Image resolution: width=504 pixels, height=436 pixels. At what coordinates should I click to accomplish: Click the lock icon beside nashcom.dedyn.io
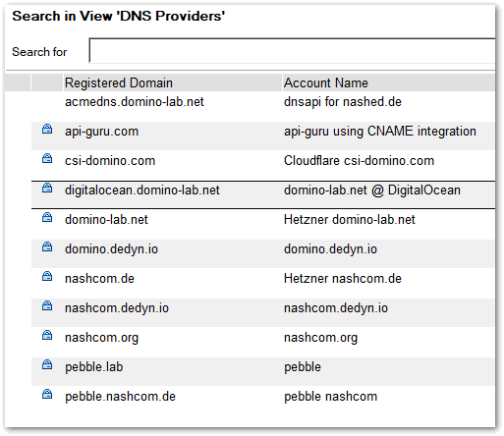(x=47, y=305)
